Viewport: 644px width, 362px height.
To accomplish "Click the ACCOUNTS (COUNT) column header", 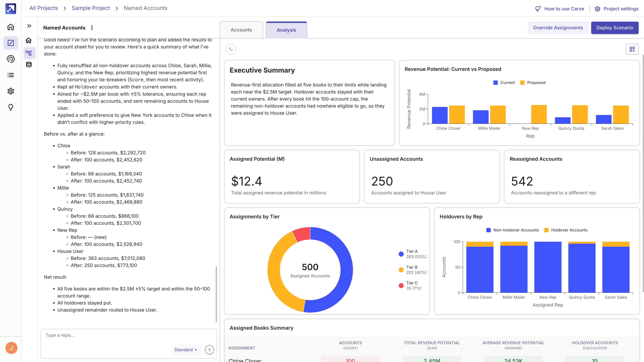I will [350, 345].
